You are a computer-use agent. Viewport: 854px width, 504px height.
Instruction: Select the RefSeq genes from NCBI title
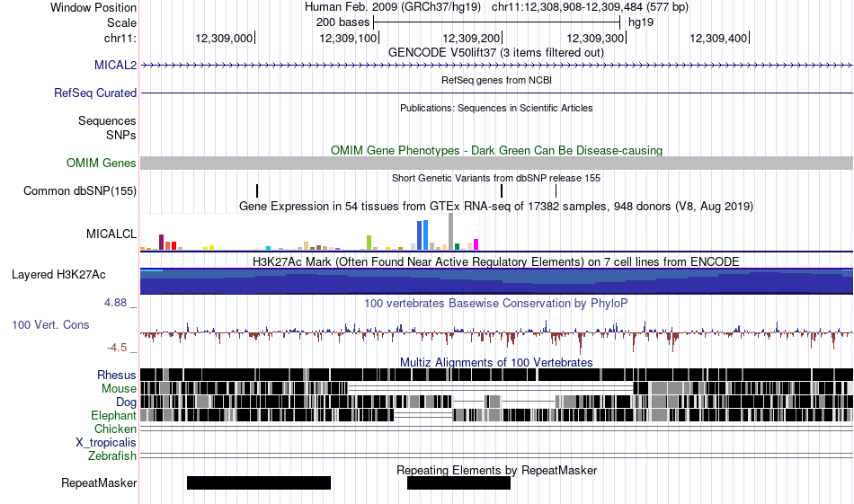496,80
